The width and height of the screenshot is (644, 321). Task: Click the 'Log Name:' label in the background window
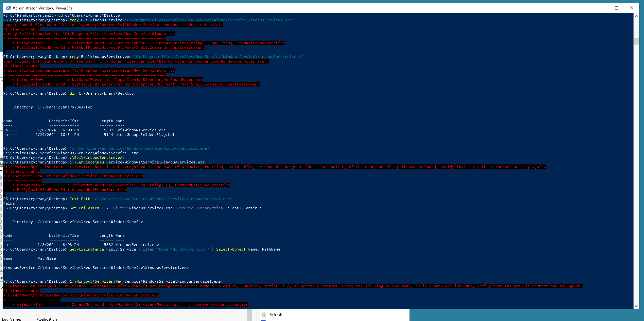(x=11, y=319)
